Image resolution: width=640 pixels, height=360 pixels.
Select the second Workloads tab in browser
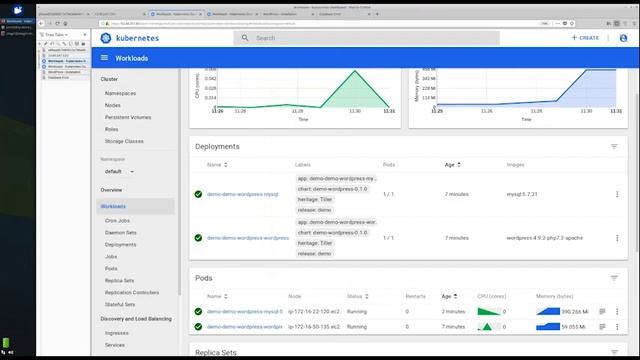coord(232,14)
